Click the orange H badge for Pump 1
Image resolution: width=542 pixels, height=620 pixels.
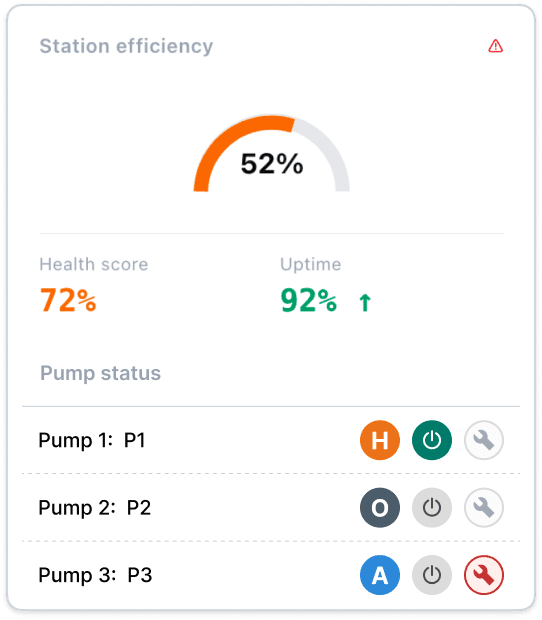(x=380, y=440)
